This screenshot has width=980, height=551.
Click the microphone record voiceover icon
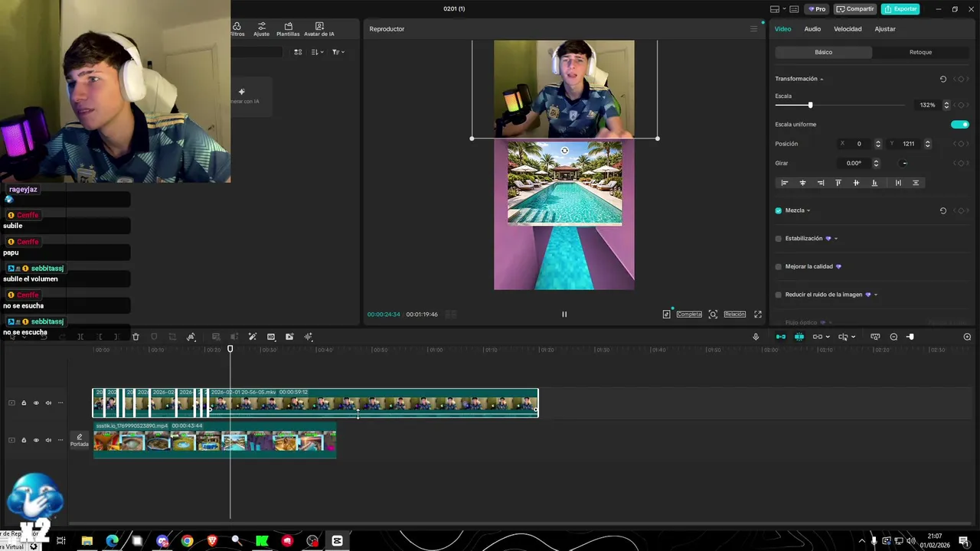pyautogui.click(x=756, y=337)
